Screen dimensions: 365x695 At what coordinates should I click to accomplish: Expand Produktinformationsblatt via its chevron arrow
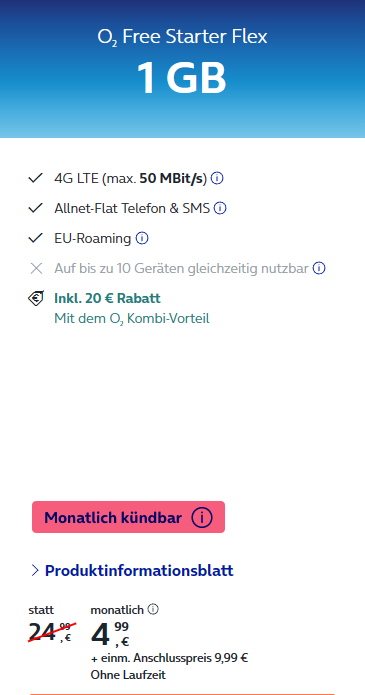click(35, 570)
